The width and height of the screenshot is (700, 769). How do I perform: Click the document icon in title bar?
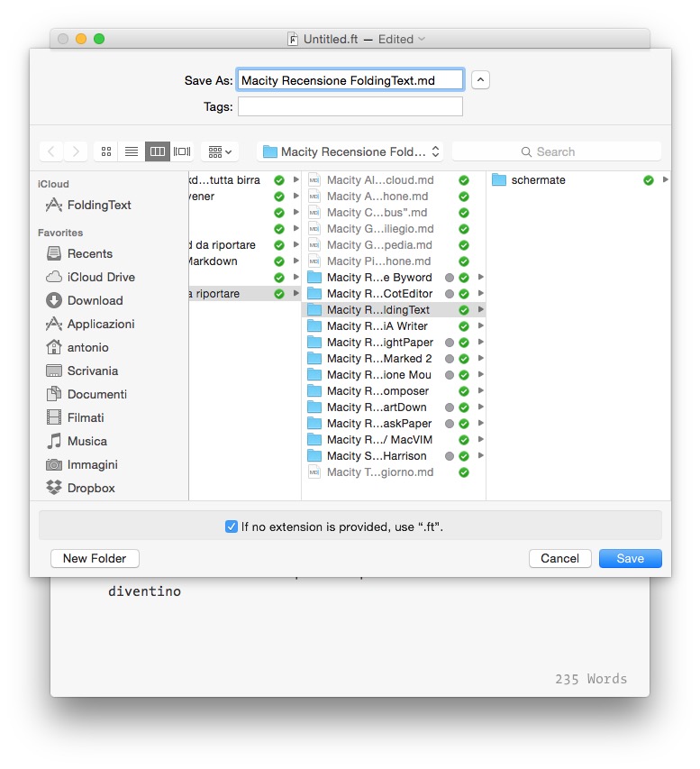[x=293, y=39]
